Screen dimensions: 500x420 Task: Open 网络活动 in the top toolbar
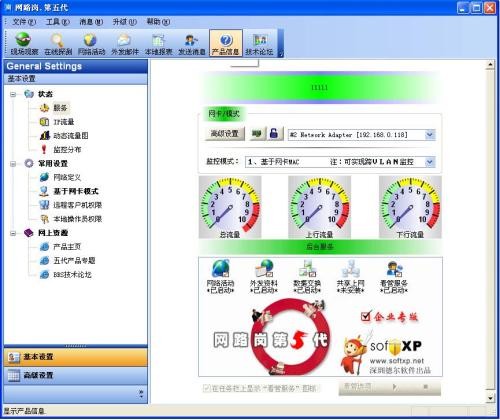pyautogui.click(x=91, y=43)
